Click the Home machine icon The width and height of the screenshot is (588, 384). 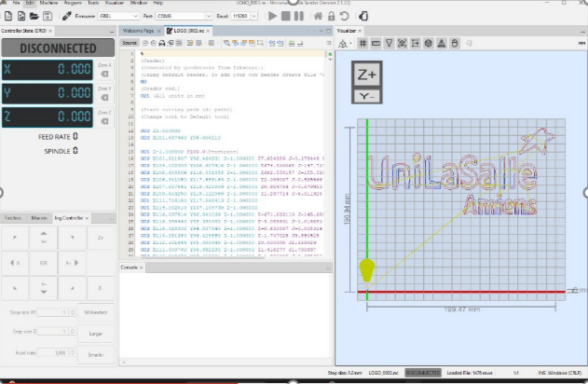click(x=318, y=16)
